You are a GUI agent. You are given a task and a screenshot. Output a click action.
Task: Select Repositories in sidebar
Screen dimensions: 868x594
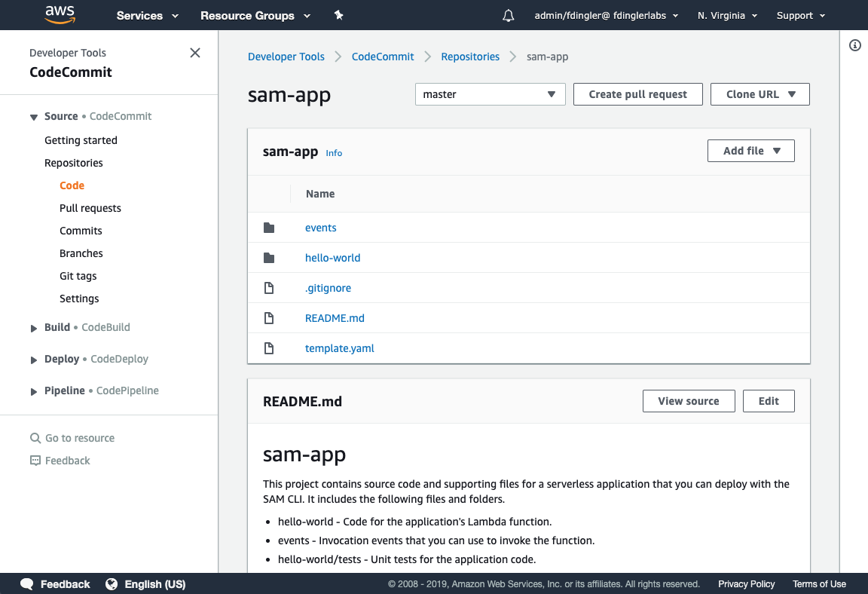click(74, 163)
